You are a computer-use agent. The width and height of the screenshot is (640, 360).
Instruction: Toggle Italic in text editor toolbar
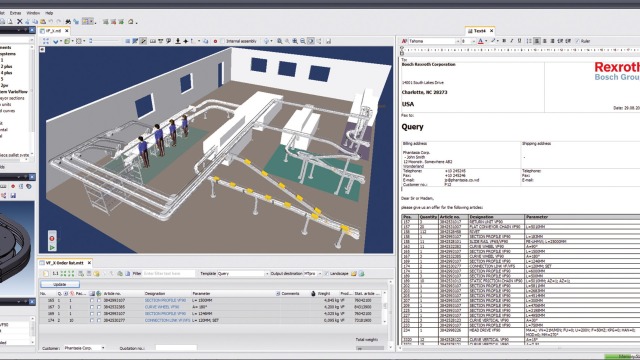click(x=511, y=41)
